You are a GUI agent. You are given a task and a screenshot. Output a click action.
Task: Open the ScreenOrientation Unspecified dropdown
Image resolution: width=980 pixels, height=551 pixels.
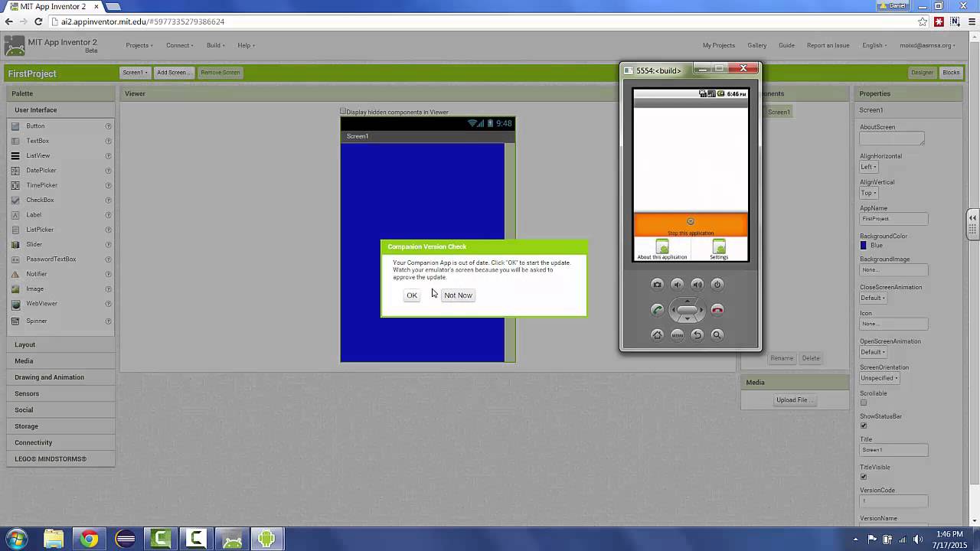879,378
